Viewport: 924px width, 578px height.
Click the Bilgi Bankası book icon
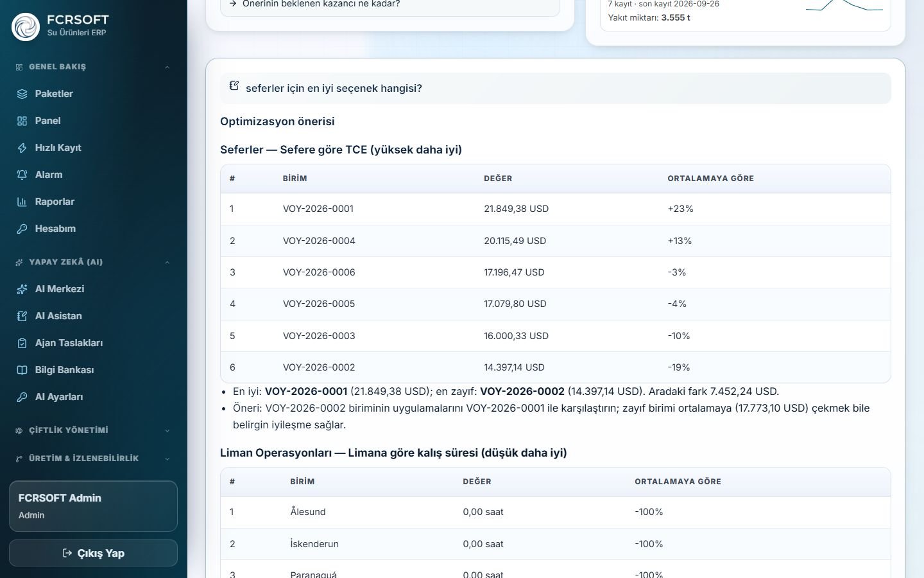point(22,370)
